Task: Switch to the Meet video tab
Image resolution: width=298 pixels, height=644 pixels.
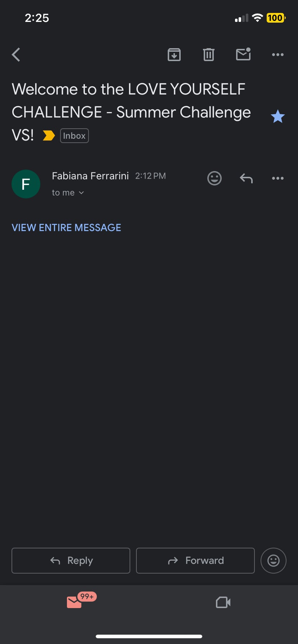Action: [223, 602]
